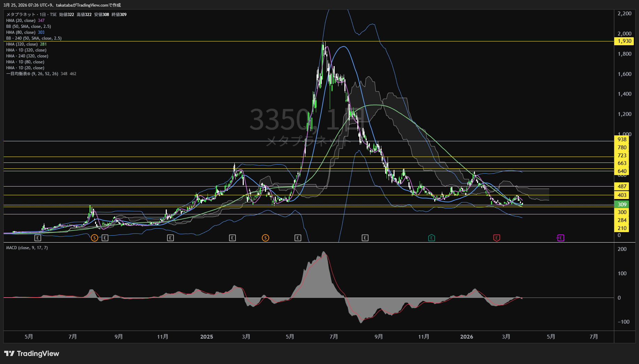
Task: Click the BB (50, SMA, close, 2.5) legend
Action: tap(29, 26)
